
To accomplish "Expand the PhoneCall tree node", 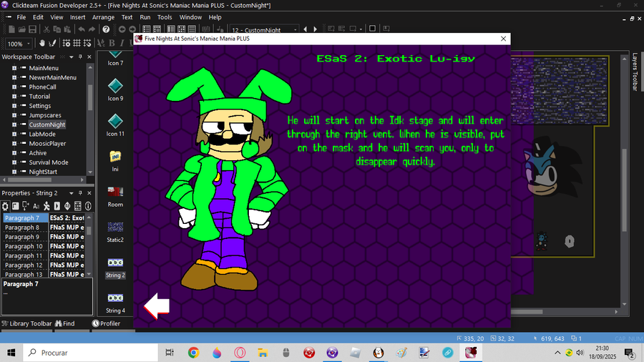I will 14,87.
